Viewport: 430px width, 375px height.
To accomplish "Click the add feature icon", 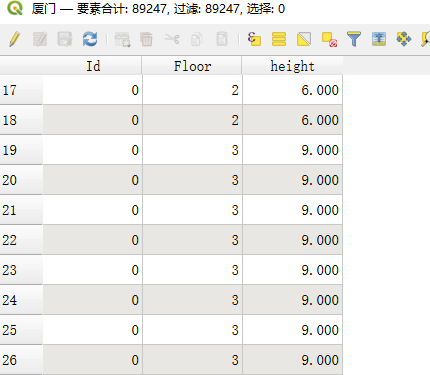I will pyautogui.click(x=122, y=39).
